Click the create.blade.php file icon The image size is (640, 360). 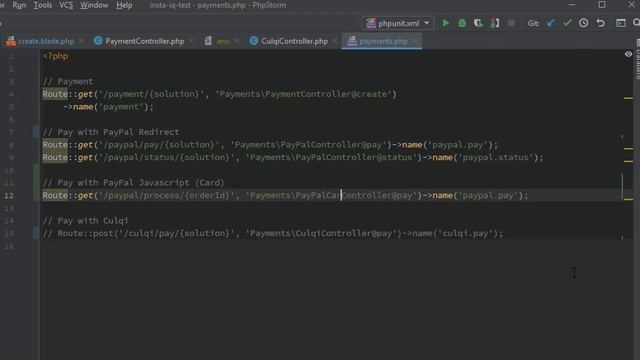11,41
